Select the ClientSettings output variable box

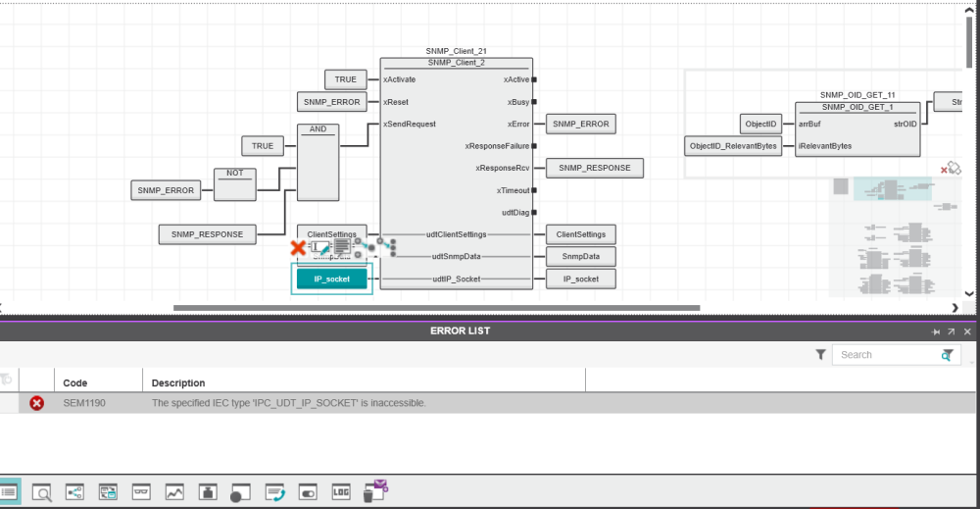580,234
